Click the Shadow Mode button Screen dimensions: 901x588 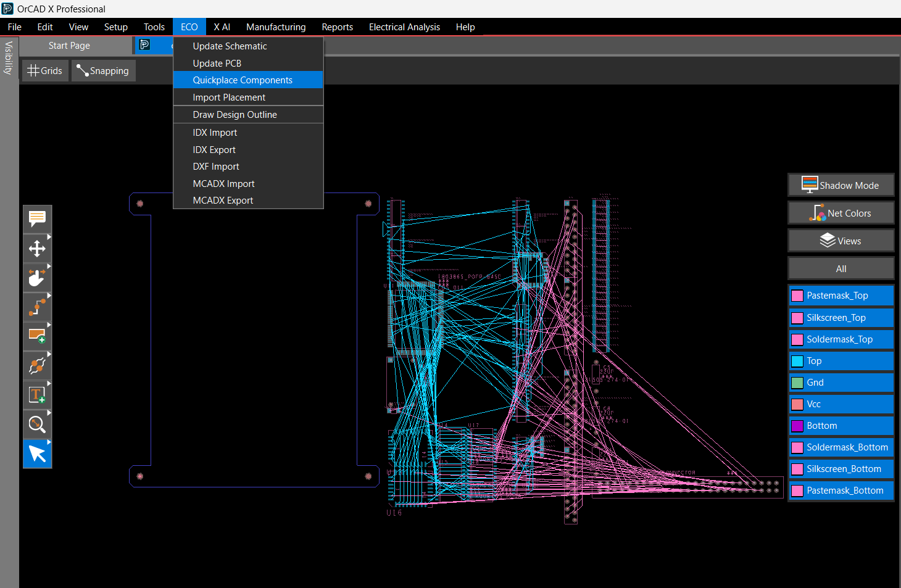pyautogui.click(x=841, y=185)
